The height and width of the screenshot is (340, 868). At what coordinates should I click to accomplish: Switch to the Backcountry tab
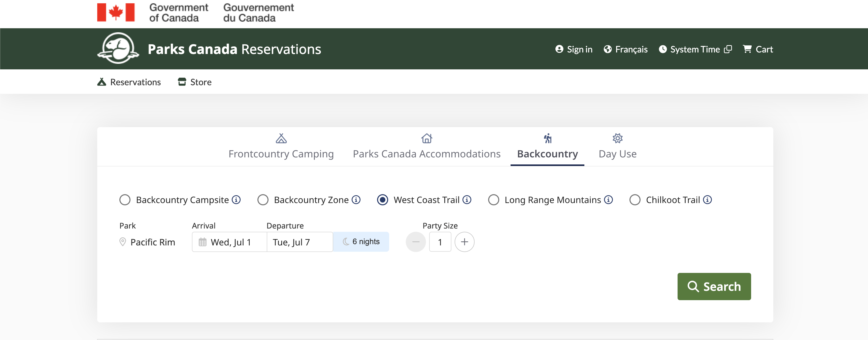(548, 146)
